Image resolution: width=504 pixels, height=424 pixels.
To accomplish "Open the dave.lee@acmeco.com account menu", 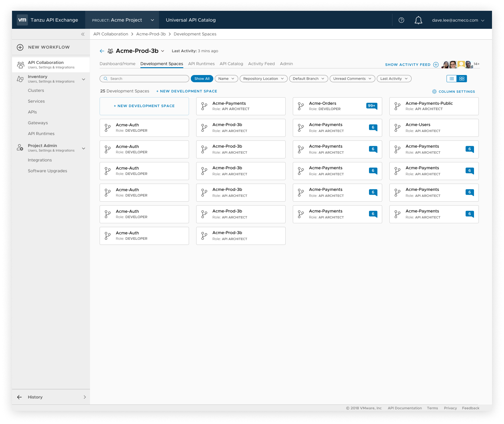I will point(458,20).
